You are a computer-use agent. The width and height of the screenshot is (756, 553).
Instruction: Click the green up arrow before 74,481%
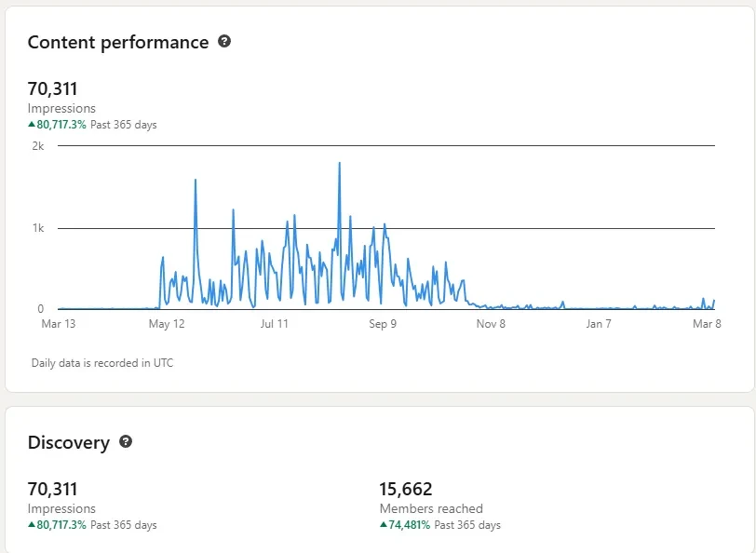pos(384,525)
